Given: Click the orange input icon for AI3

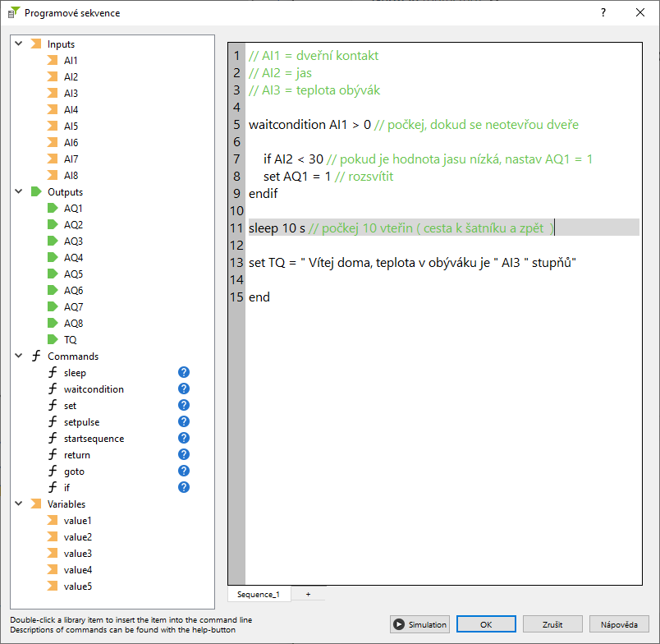Looking at the screenshot, I should 53,94.
